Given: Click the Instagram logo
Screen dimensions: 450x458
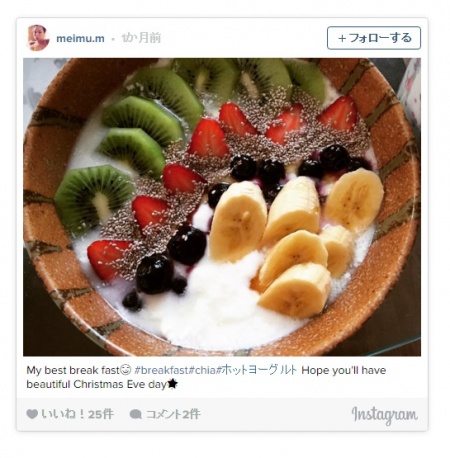Looking at the screenshot, I should (384, 415).
